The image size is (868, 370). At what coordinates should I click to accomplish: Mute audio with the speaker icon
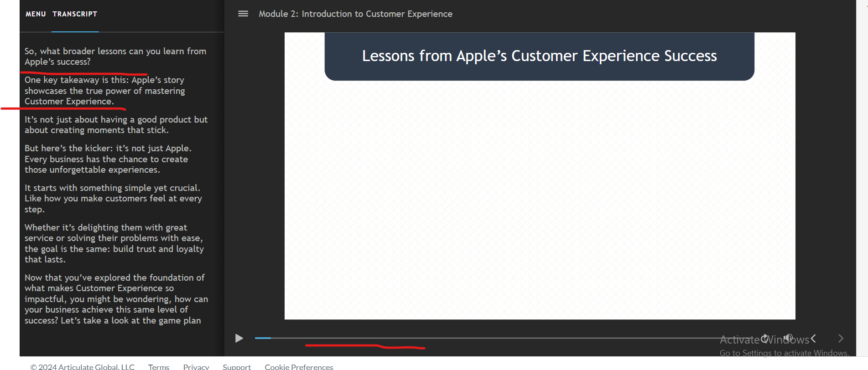click(x=789, y=338)
